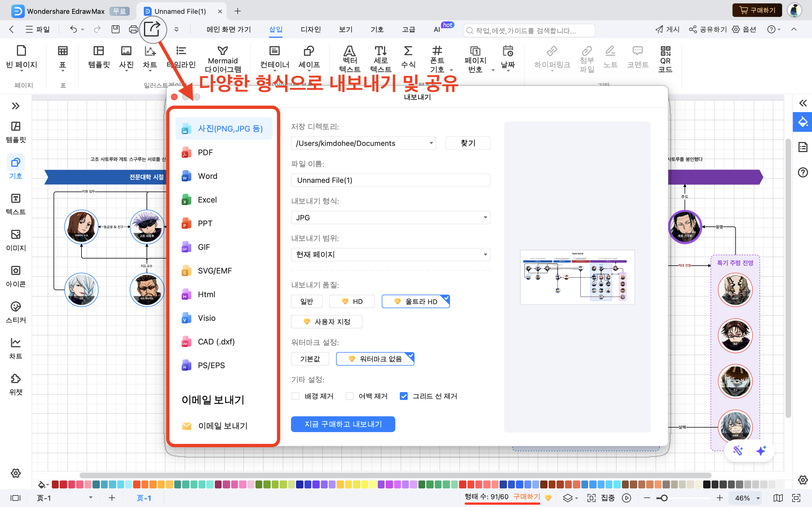Enable the 여백 제거 checkbox
This screenshot has width=812, height=507.
coord(350,396)
